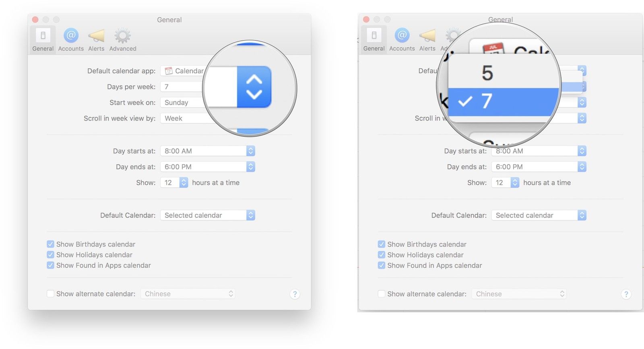Viewport: 644px width, 349px height.
Task: Click magnified blue dropdown arrows button
Action: tap(254, 87)
